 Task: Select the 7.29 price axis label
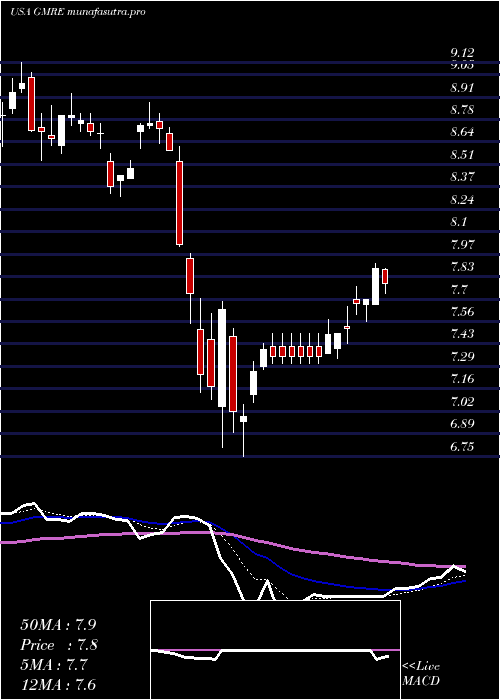462,357
